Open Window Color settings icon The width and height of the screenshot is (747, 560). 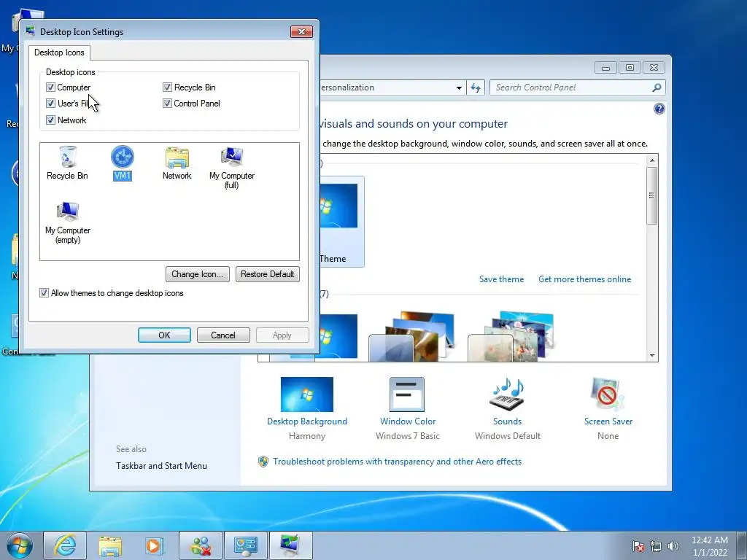[x=407, y=394]
